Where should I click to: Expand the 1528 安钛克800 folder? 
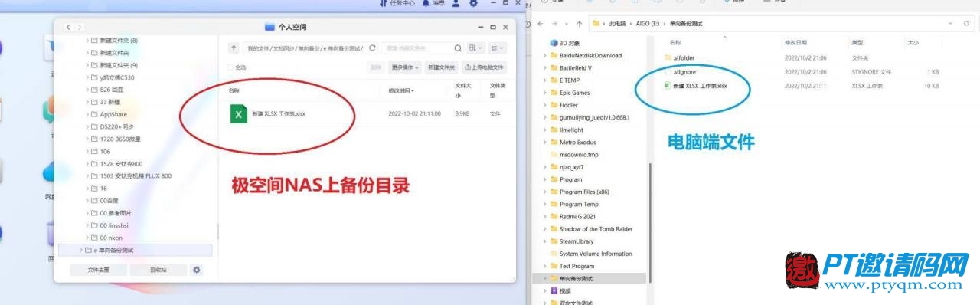[x=87, y=163]
